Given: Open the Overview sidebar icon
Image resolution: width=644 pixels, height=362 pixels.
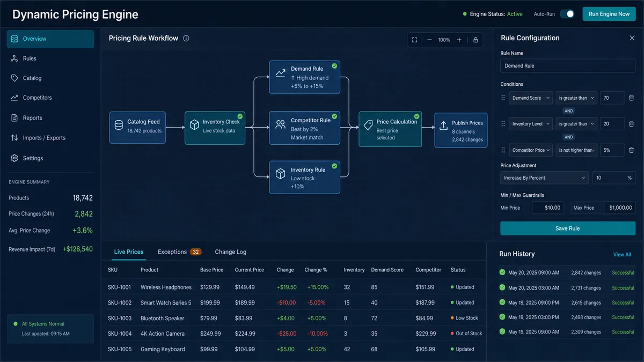Looking at the screenshot, I should click(x=14, y=39).
